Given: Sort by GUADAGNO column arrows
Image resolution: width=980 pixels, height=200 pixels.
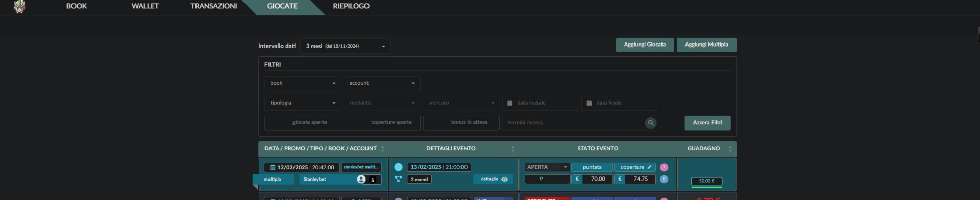Looking at the screenshot, I should [730, 149].
